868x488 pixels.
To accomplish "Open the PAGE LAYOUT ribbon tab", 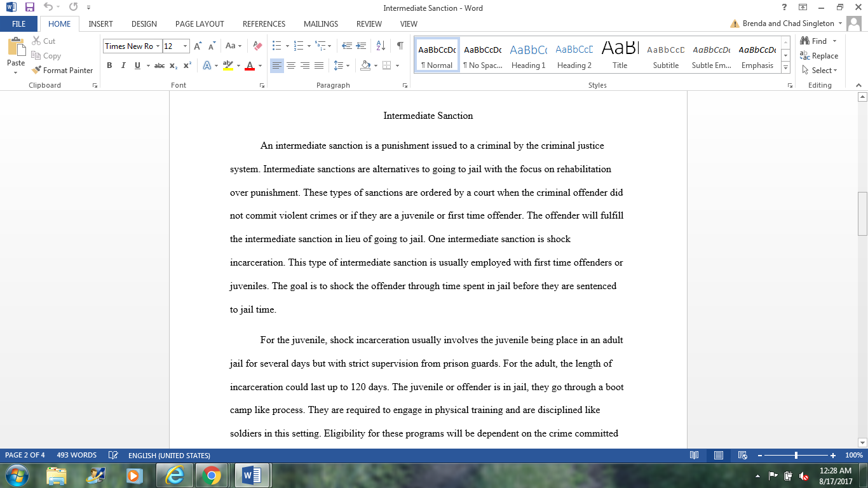I will [200, 24].
